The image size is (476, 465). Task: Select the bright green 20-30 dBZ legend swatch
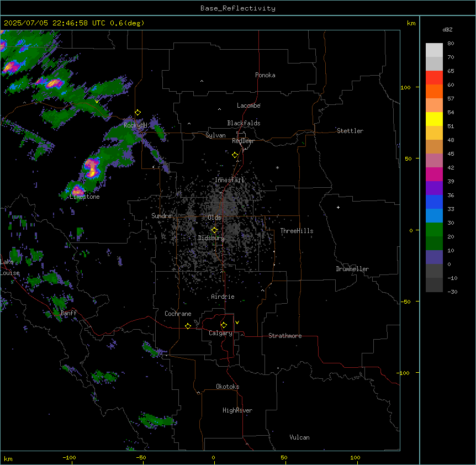(x=434, y=230)
